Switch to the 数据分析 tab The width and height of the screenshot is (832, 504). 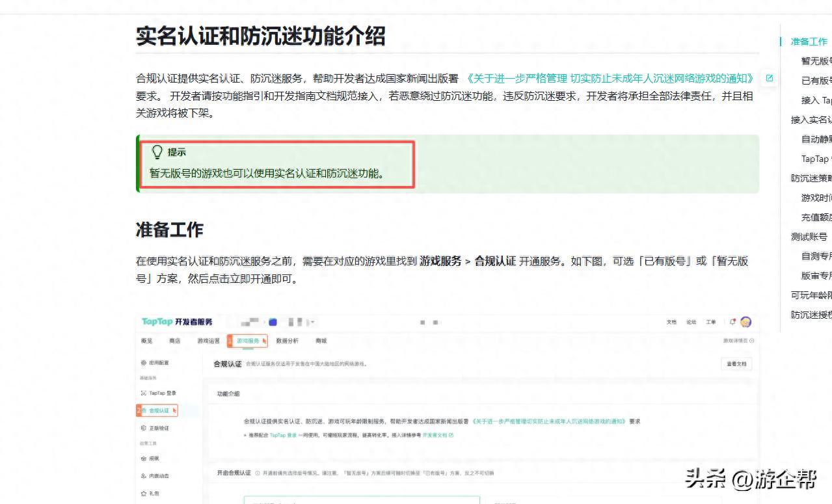pyautogui.click(x=287, y=341)
